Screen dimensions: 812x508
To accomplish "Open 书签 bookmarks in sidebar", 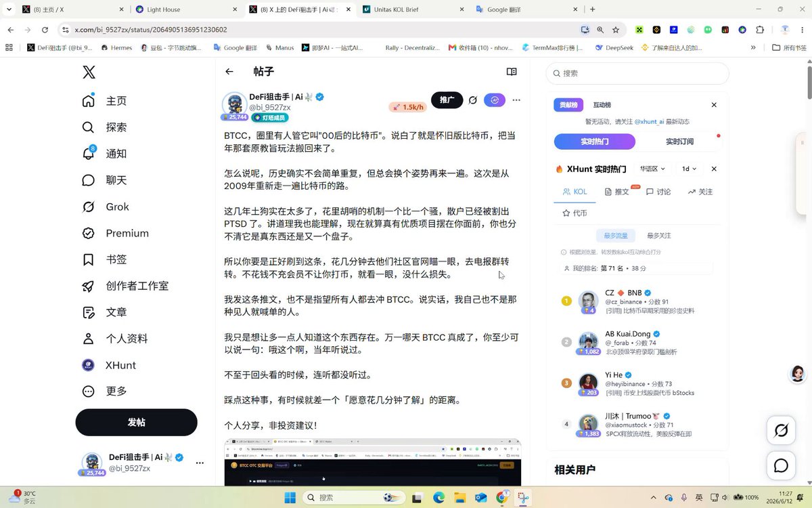I will click(x=104, y=259).
